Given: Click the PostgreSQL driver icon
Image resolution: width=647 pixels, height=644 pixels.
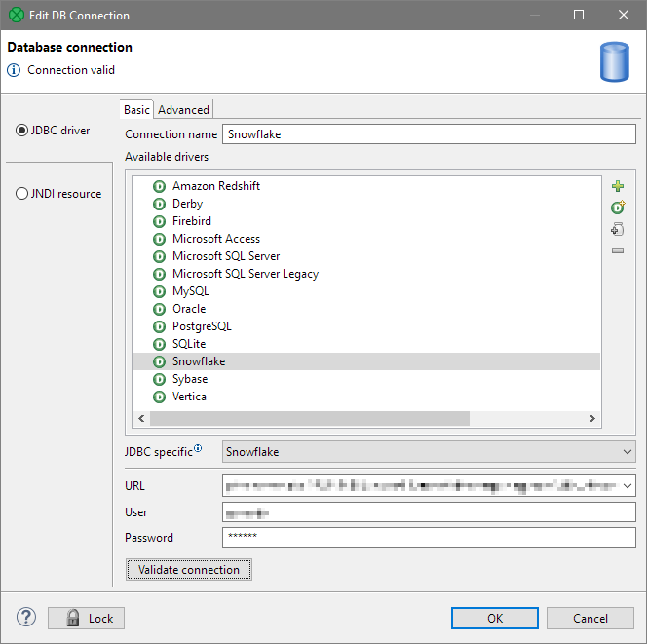Looking at the screenshot, I should [159, 326].
